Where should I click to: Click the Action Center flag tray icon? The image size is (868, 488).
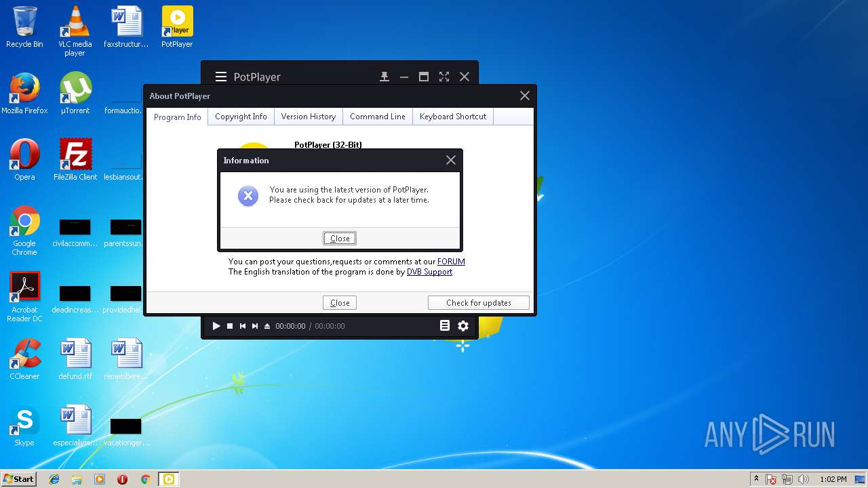[772, 479]
